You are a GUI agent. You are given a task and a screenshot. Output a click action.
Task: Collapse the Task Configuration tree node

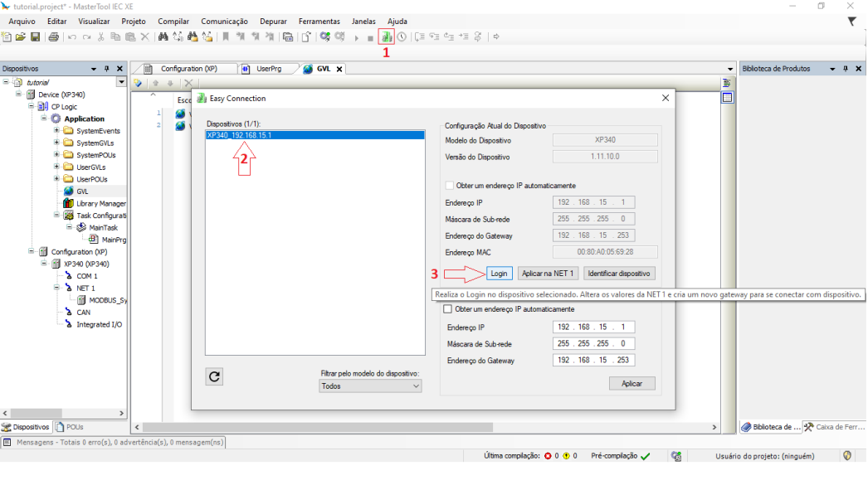(x=56, y=215)
